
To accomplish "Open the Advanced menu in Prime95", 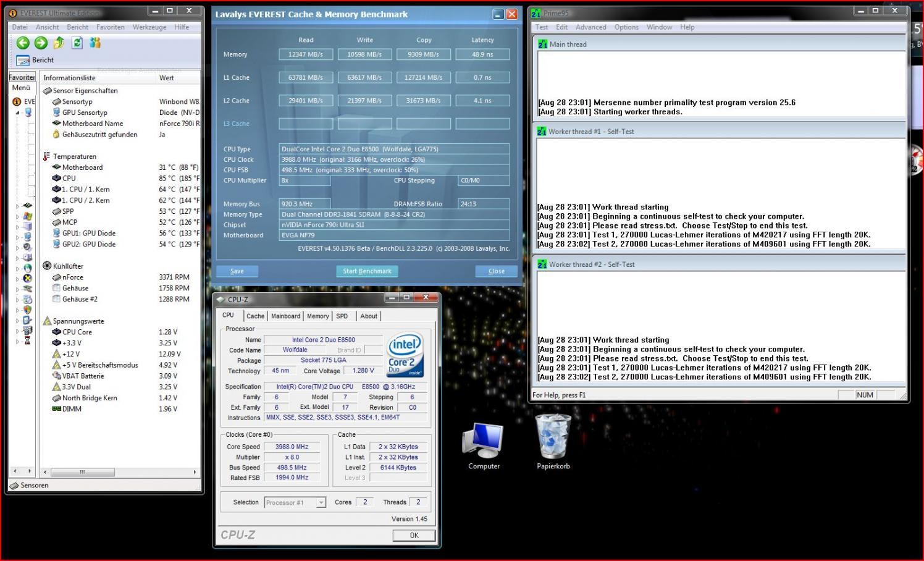I will pyautogui.click(x=590, y=27).
